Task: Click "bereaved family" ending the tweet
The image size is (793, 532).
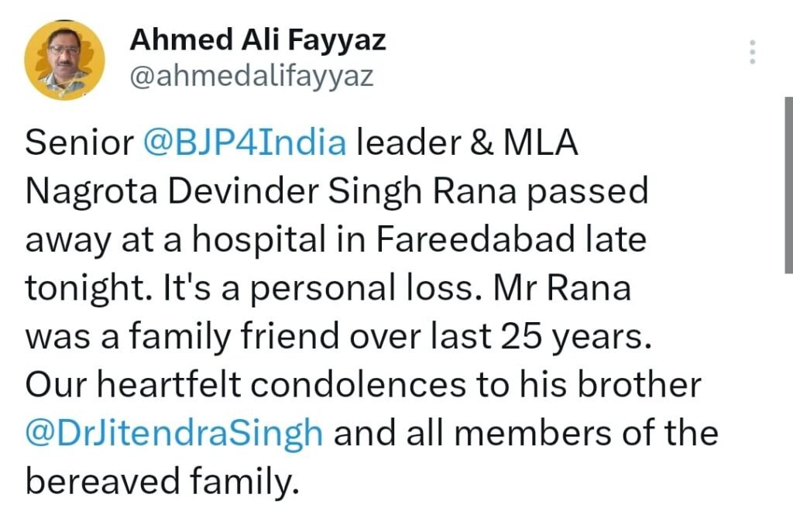Action: [x=161, y=481]
